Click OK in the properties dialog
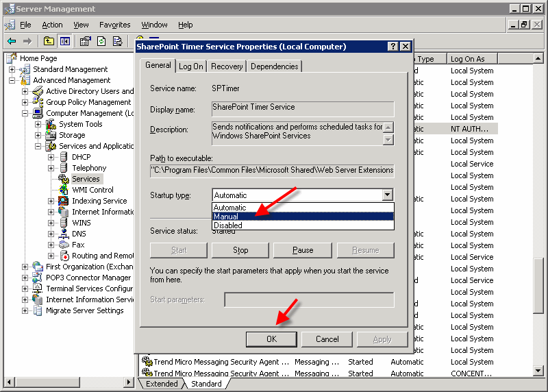The width and height of the screenshot is (548, 392). point(271,339)
